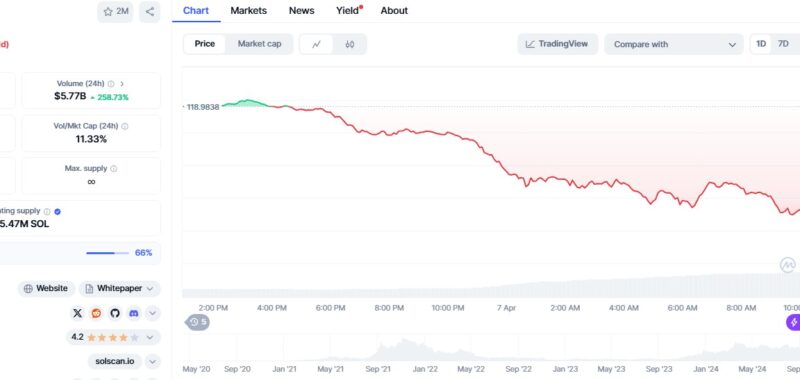Open the Discord social link icon

pyautogui.click(x=134, y=313)
